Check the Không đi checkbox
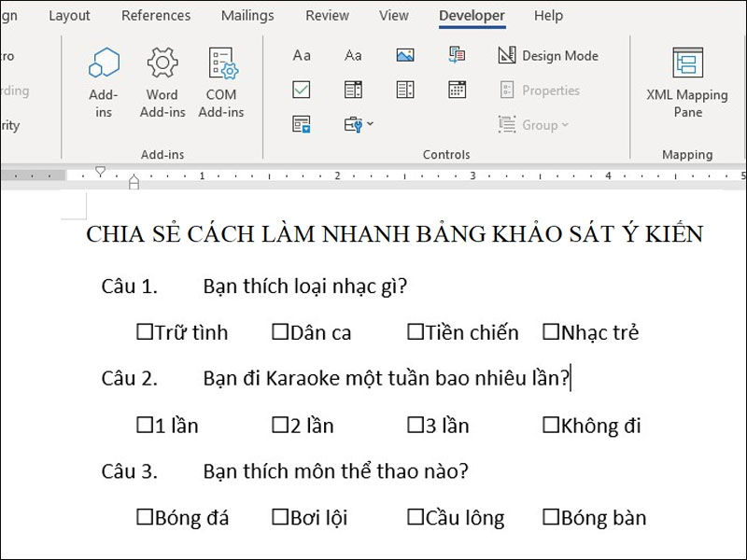 551,425
